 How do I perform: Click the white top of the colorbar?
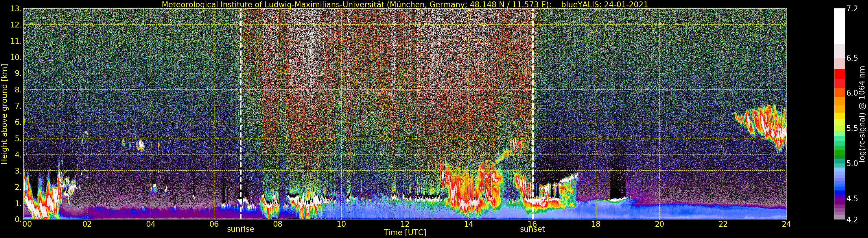(839, 26)
